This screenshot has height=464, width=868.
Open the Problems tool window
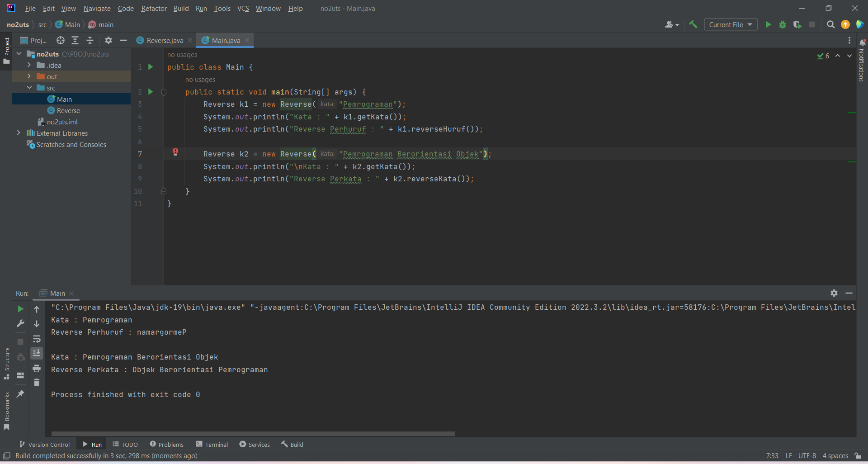[166, 444]
